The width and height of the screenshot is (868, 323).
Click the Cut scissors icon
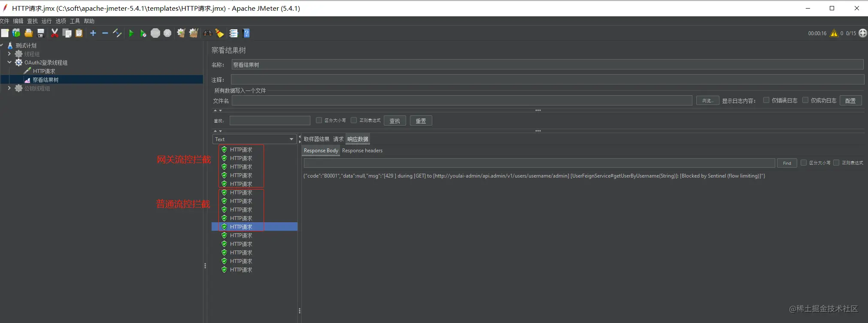click(55, 33)
